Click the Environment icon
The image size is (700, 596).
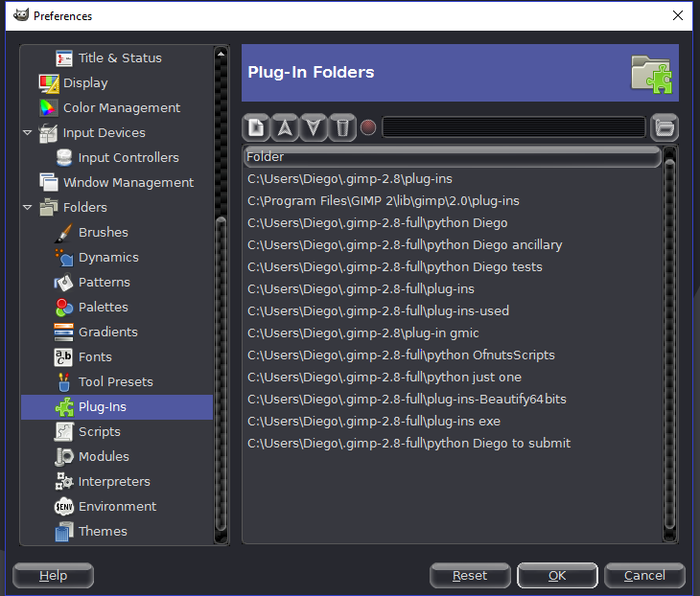tap(64, 506)
